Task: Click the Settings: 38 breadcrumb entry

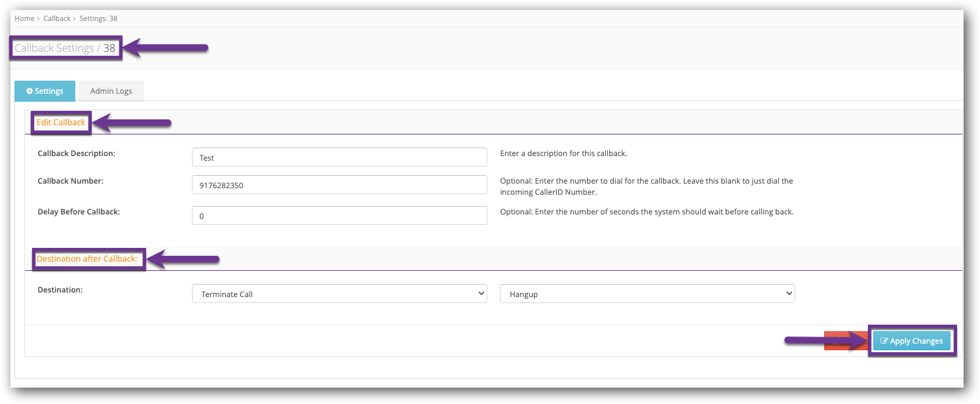Action: (x=98, y=18)
